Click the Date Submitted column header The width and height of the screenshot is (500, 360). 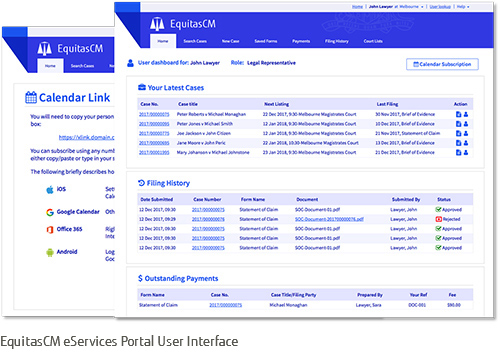click(157, 199)
